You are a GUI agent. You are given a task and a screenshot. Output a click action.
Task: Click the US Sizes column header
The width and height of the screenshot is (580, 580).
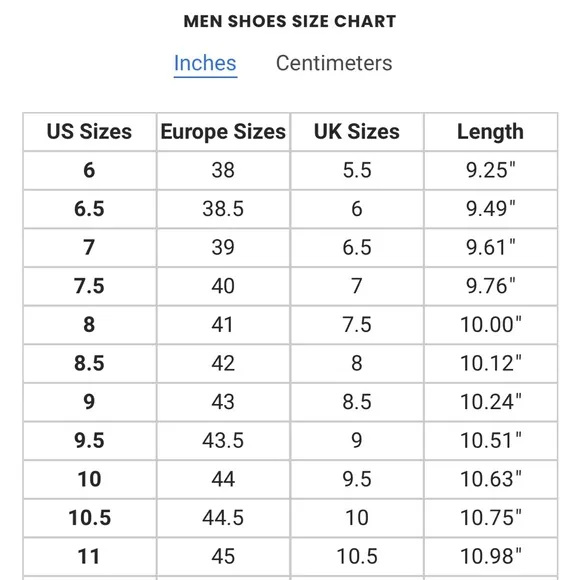[90, 132]
